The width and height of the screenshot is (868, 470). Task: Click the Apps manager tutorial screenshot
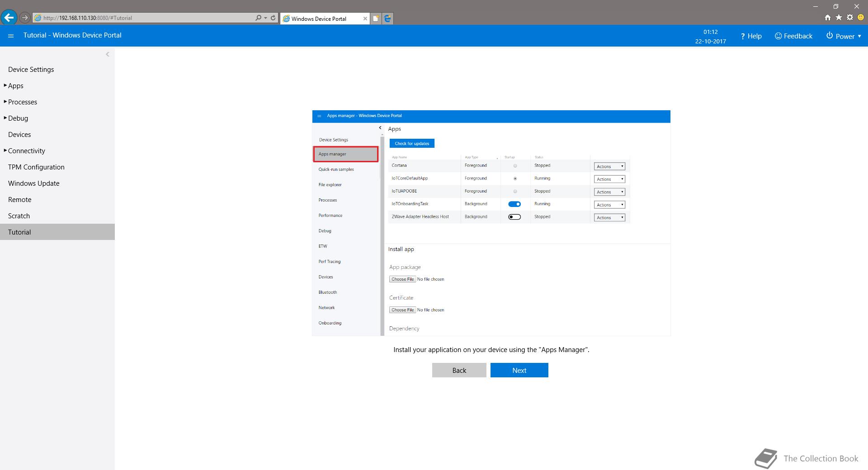[491, 223]
